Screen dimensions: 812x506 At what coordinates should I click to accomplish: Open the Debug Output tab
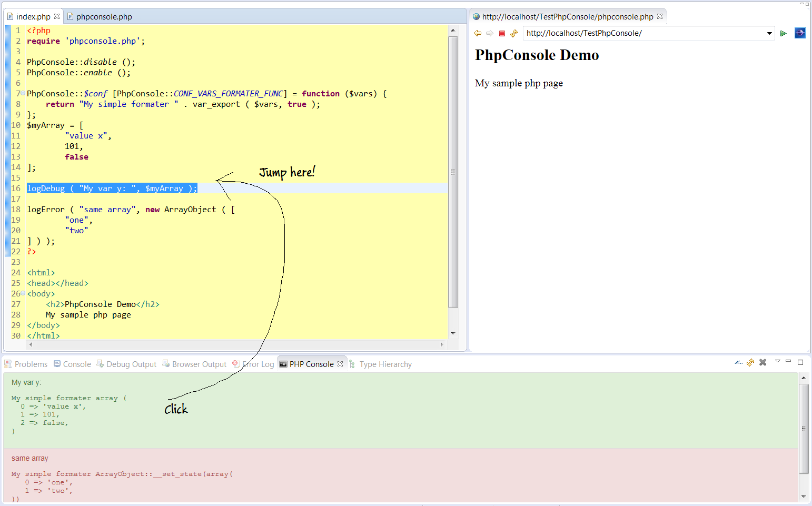tap(126, 364)
